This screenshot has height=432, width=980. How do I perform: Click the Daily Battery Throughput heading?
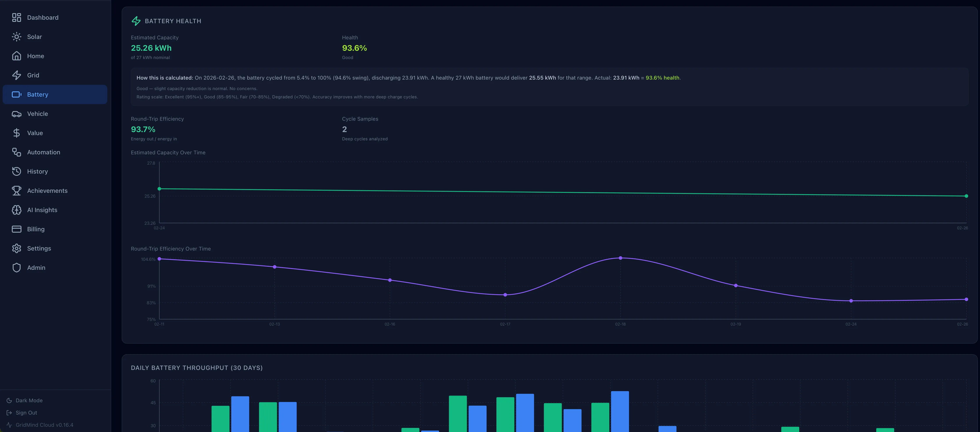click(x=197, y=368)
